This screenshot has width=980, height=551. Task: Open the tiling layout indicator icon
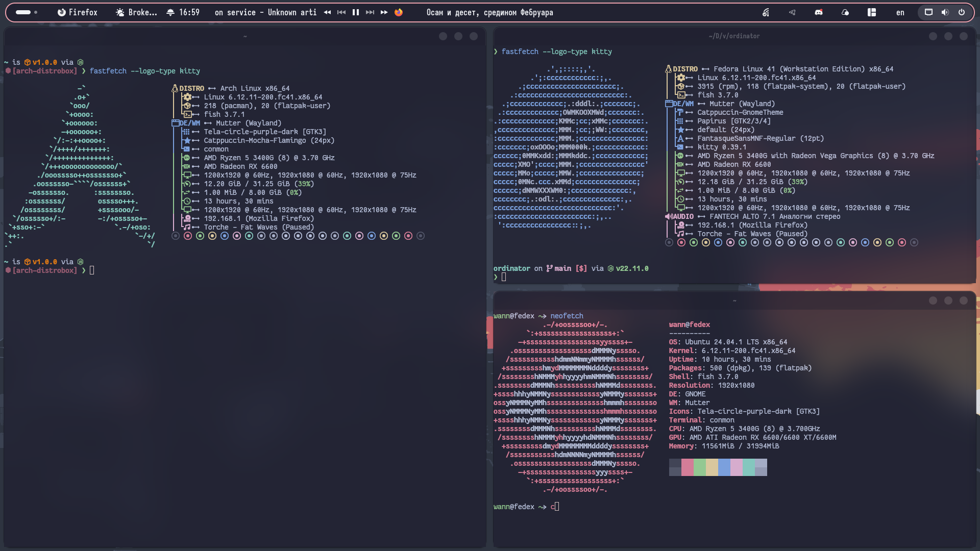pyautogui.click(x=872, y=12)
